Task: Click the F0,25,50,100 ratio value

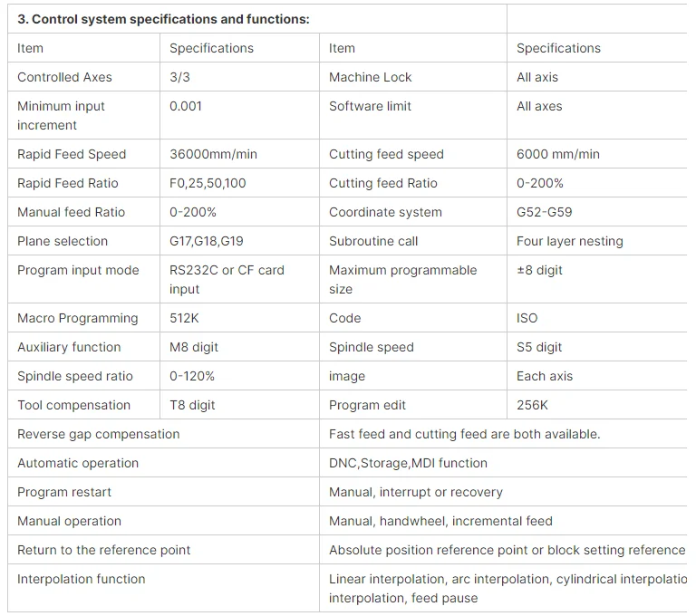Action: pos(208,183)
